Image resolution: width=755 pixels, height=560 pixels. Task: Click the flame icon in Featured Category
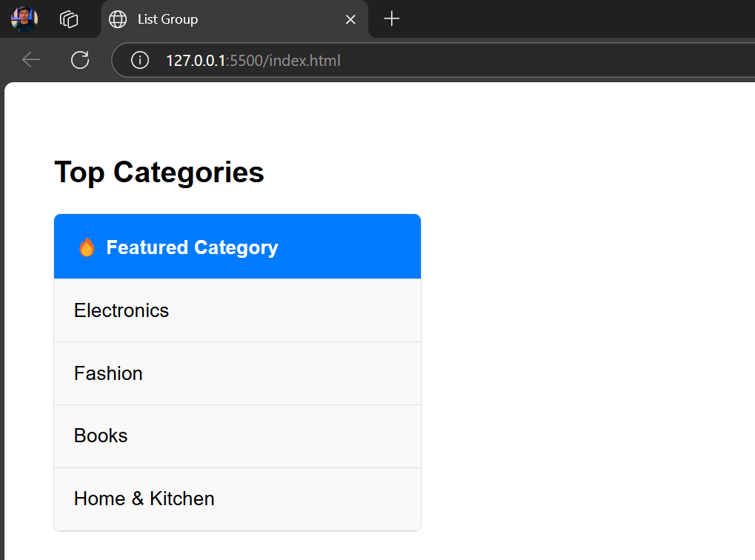click(x=87, y=247)
